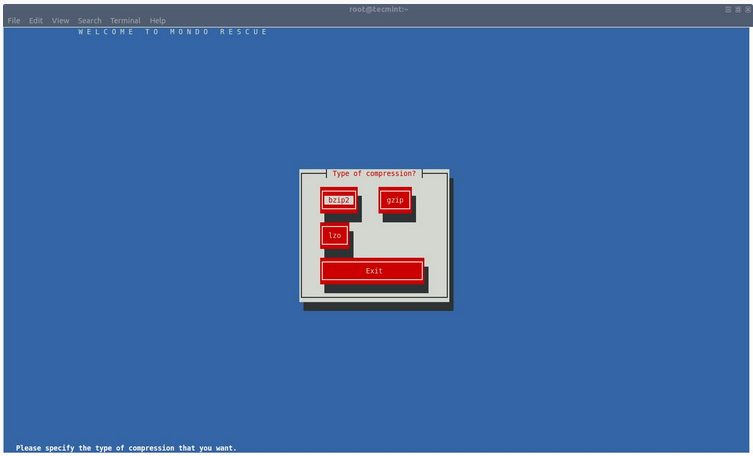Image resolution: width=753 pixels, height=456 pixels.
Task: Open the View menu
Action: click(61, 20)
